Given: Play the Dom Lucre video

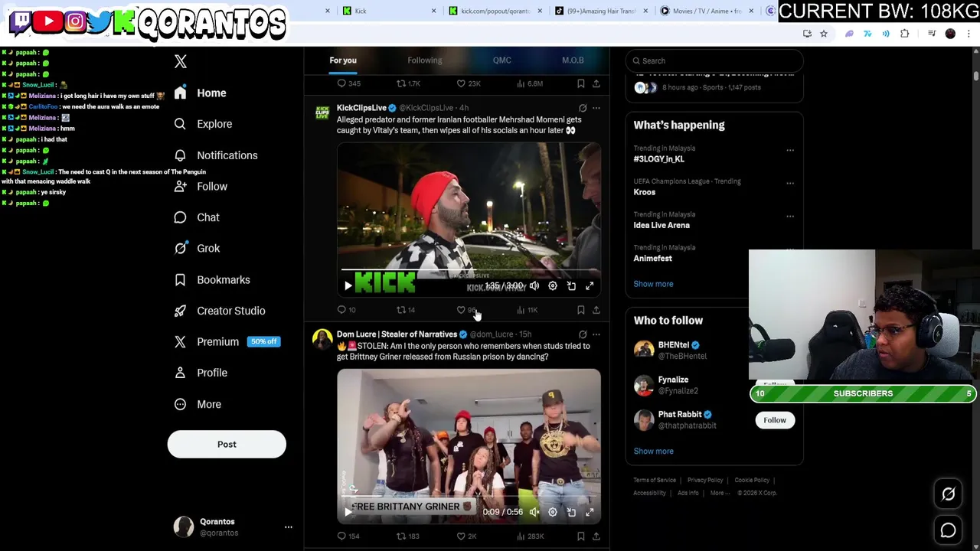Looking at the screenshot, I should click(348, 512).
